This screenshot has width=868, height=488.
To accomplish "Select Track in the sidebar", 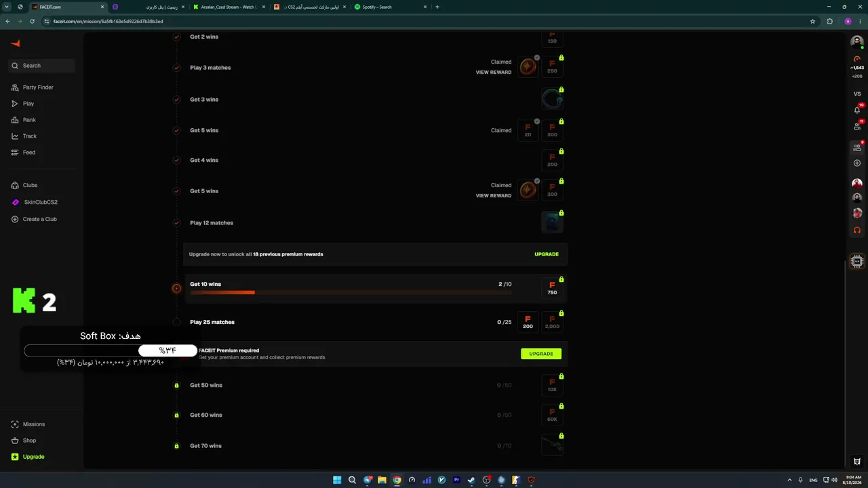I will [24, 136].
